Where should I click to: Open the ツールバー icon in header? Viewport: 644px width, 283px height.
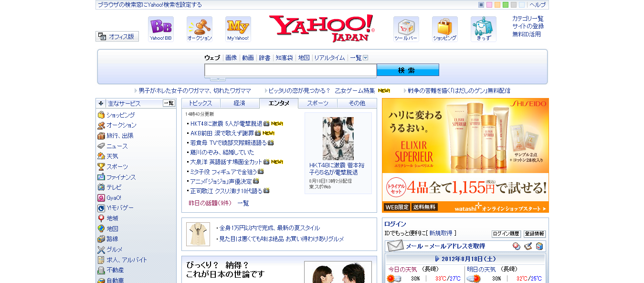click(406, 29)
